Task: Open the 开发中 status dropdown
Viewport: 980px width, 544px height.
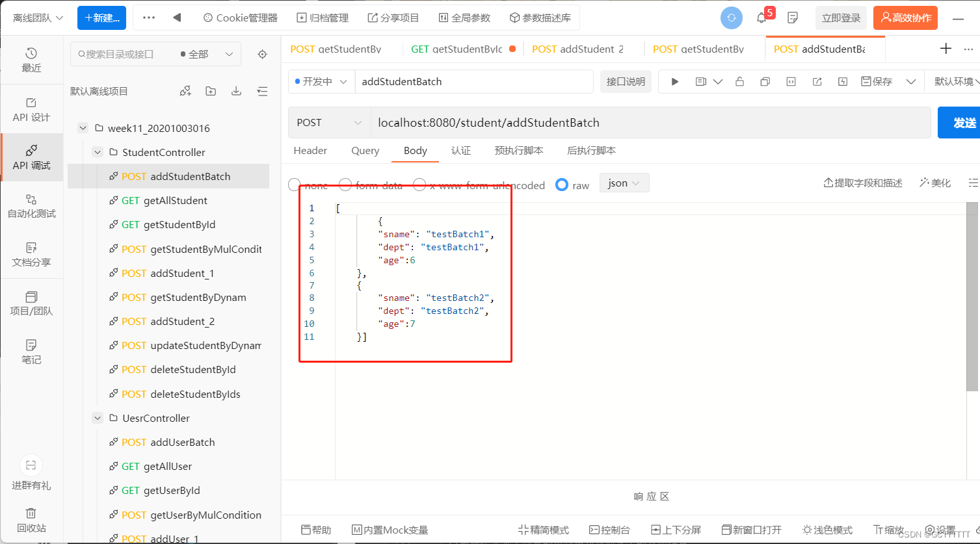Action: click(321, 81)
